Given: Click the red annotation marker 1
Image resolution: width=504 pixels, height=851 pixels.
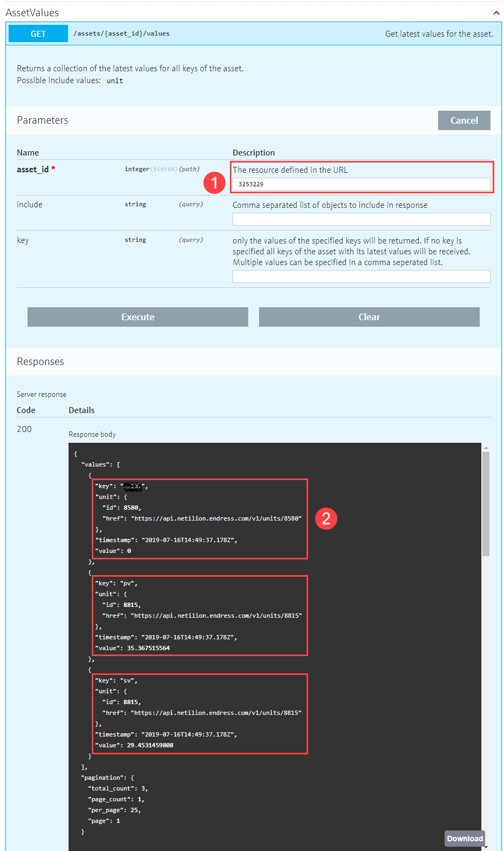Looking at the screenshot, I should point(214,183).
